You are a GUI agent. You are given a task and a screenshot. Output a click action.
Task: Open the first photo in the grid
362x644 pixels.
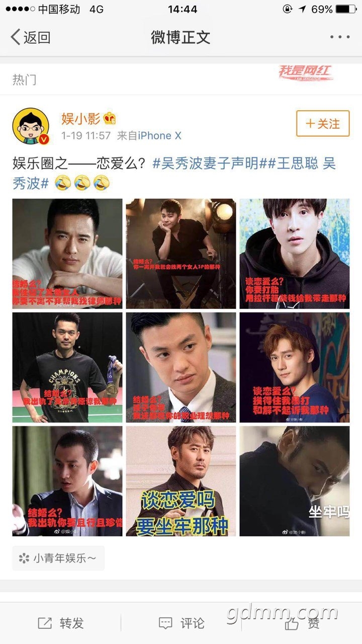tap(67, 254)
